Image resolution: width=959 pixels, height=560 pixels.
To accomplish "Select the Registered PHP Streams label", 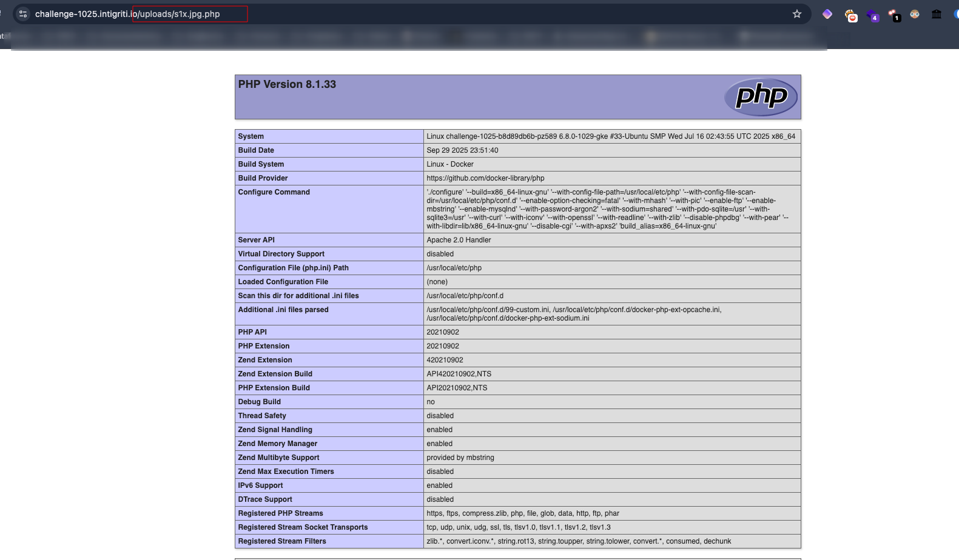I will pyautogui.click(x=280, y=513).
